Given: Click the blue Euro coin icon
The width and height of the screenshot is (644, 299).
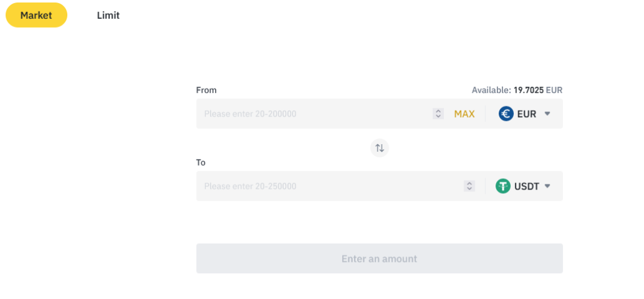Looking at the screenshot, I should 506,114.
